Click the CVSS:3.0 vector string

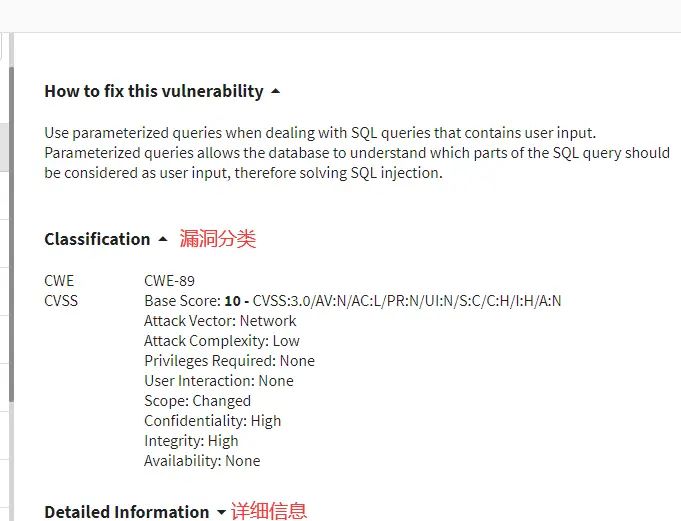(x=407, y=301)
